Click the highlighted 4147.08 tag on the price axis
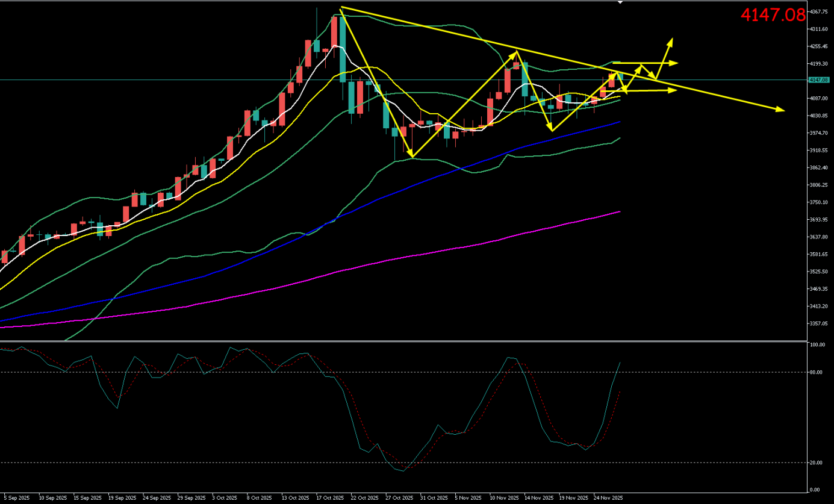This screenshot has width=834, height=504. (820, 79)
